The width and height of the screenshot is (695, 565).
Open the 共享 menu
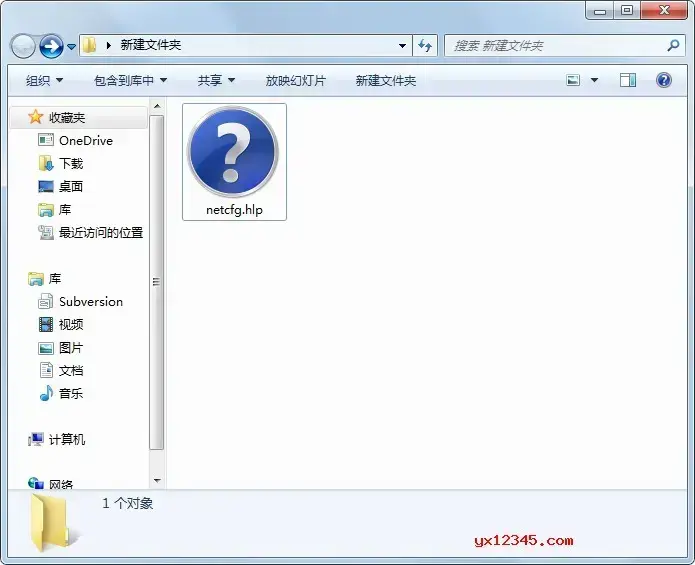pyautogui.click(x=216, y=81)
